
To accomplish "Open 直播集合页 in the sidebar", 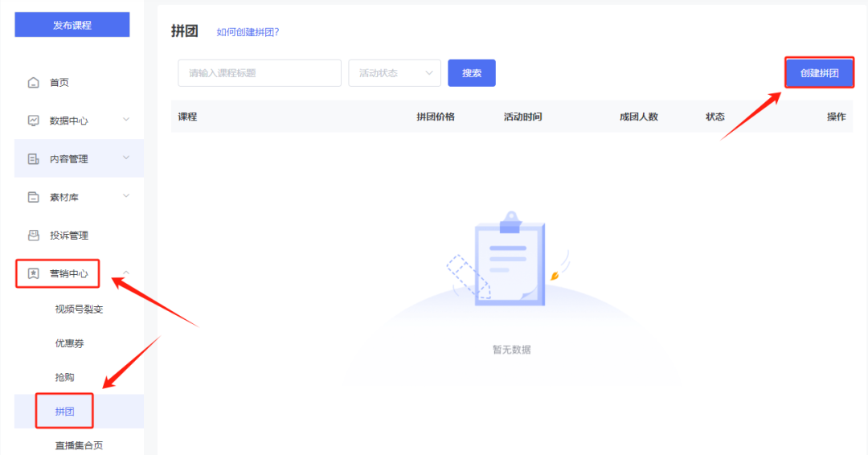I will click(x=79, y=445).
